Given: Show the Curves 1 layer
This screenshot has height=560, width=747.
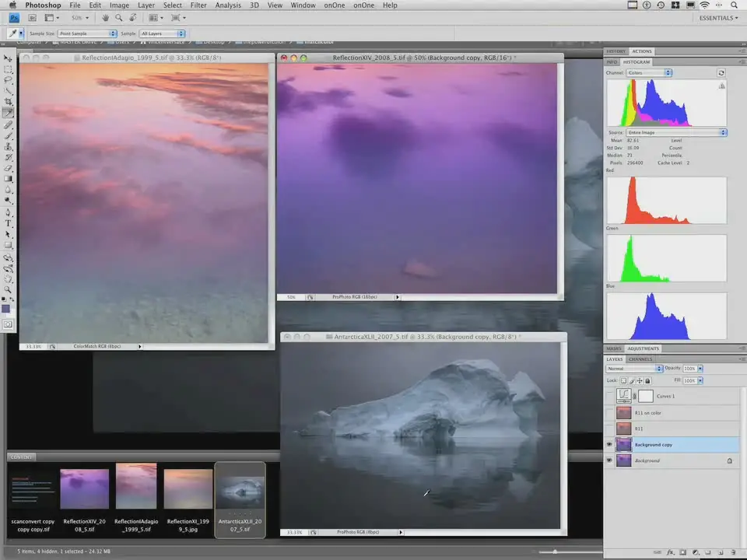Looking at the screenshot, I should [609, 396].
